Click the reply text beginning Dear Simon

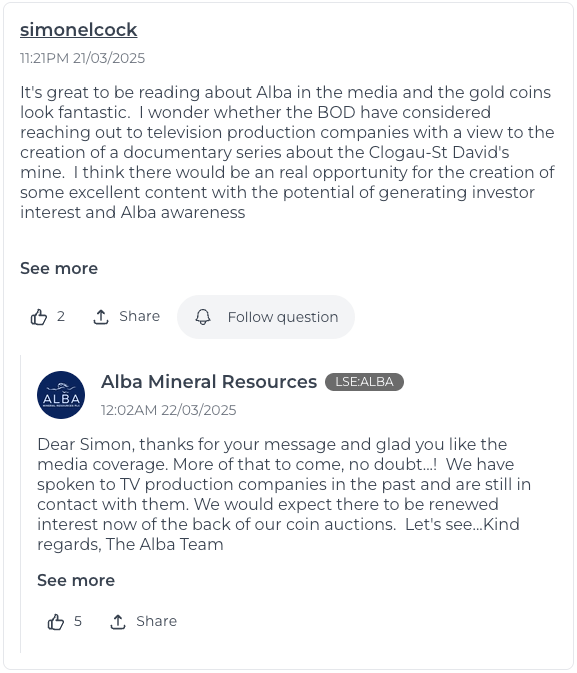[x=284, y=494]
